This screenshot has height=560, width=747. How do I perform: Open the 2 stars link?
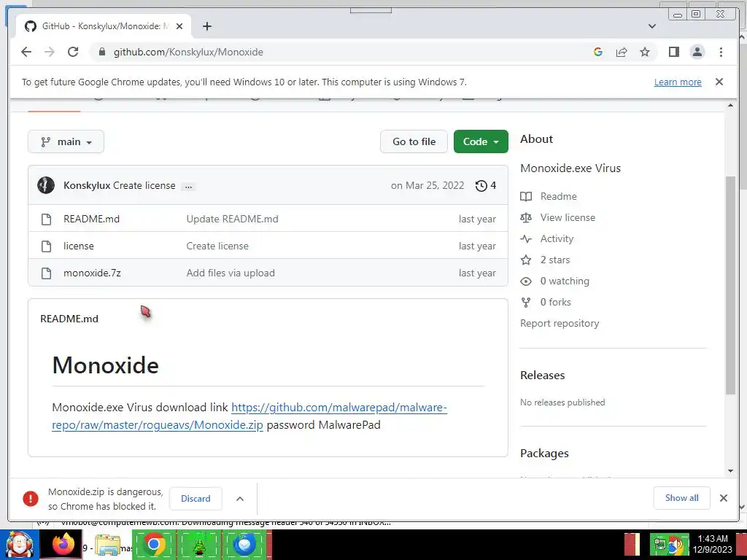pos(554,260)
